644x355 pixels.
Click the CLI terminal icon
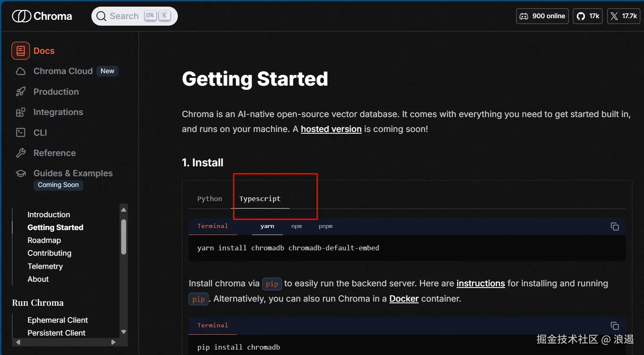click(x=21, y=132)
